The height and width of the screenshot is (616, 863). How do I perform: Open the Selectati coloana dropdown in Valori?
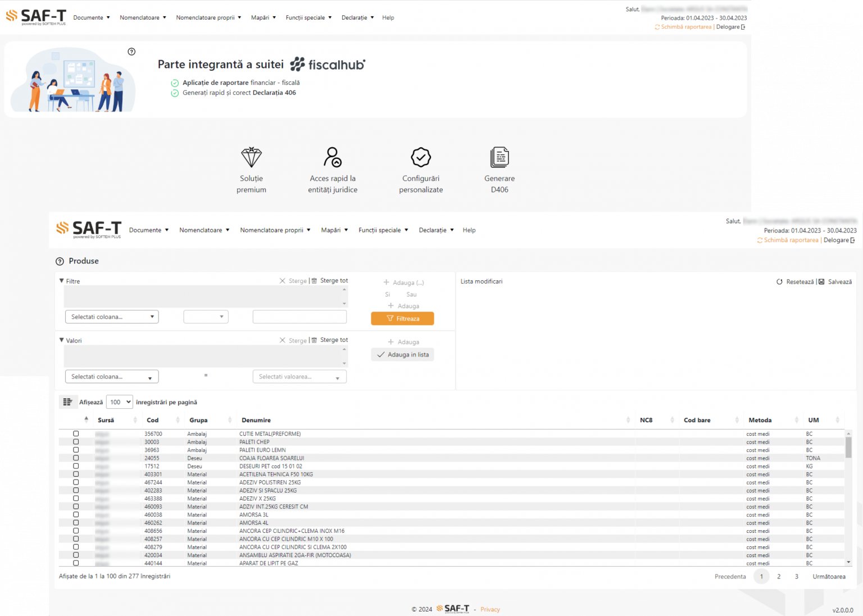pos(112,376)
